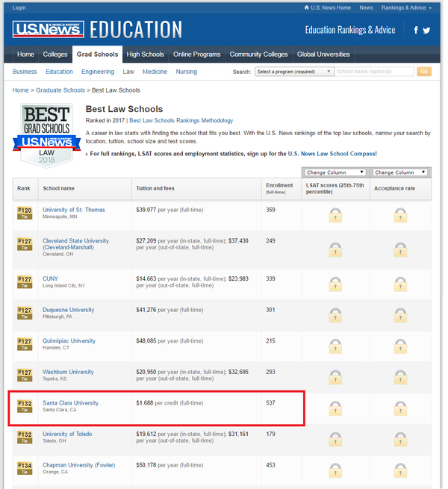This screenshot has width=448, height=489.
Task: Open the Select a program dropdown
Action: pyautogui.click(x=294, y=72)
